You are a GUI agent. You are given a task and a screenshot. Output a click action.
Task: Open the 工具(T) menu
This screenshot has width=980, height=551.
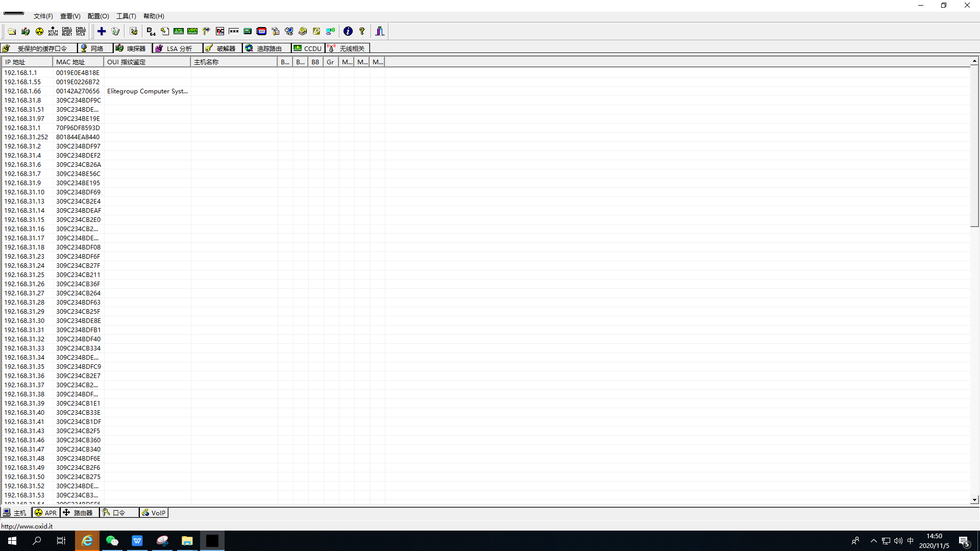[126, 16]
